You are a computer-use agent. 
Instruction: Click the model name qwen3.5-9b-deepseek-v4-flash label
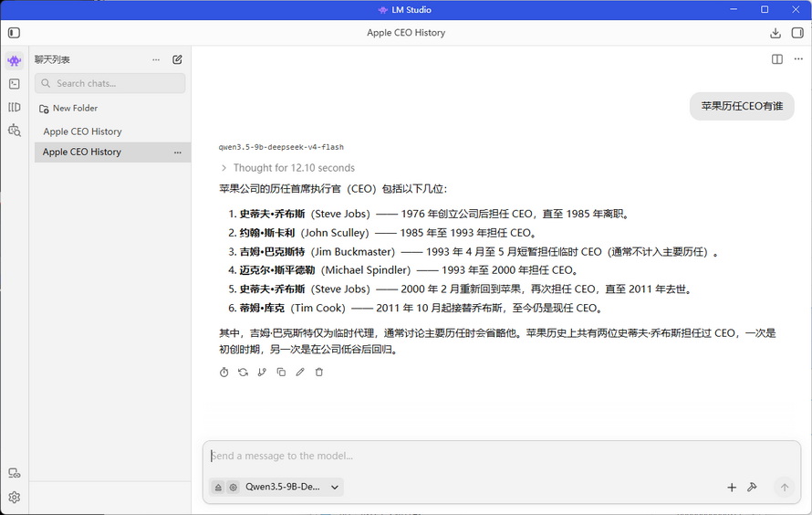click(x=281, y=147)
